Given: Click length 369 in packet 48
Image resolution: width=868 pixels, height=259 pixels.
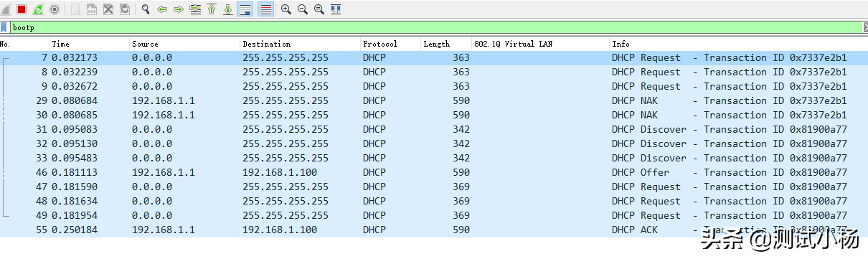Looking at the screenshot, I should point(461,201).
